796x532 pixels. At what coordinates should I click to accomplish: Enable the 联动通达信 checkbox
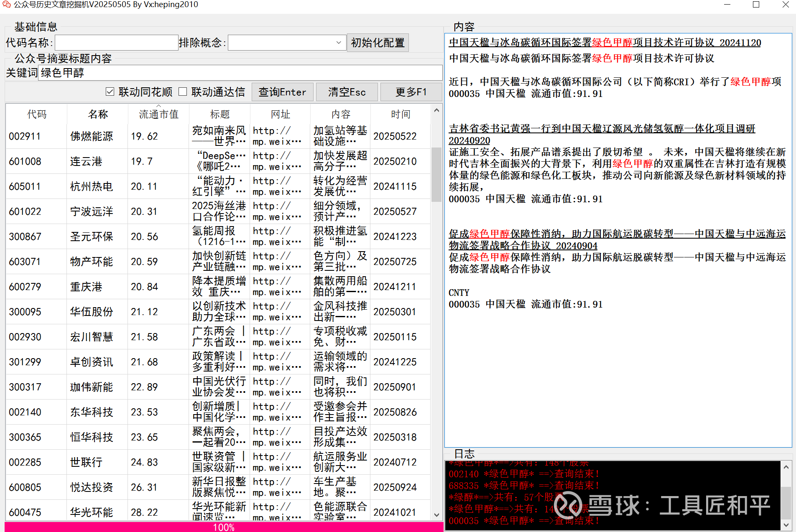click(x=183, y=92)
